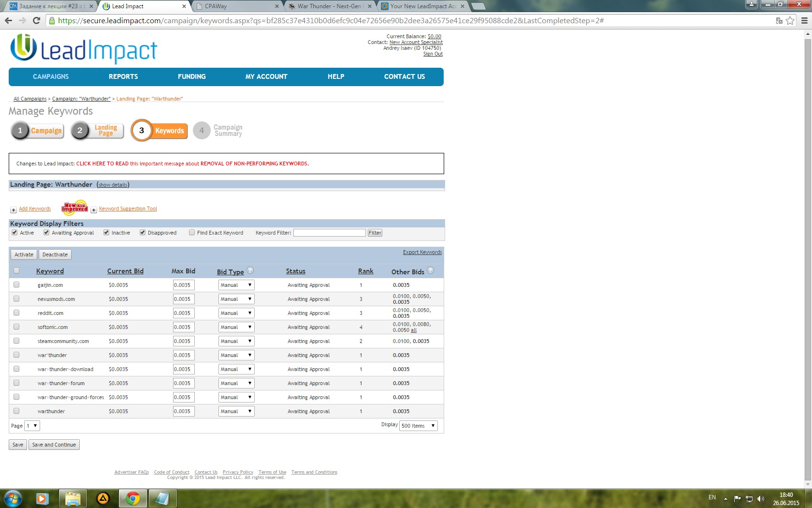Open the Chrome menu hamburger icon

pyautogui.click(x=804, y=20)
